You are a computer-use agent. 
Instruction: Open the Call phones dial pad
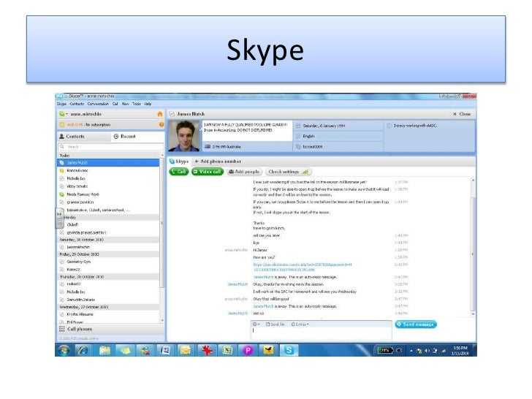(x=111, y=329)
